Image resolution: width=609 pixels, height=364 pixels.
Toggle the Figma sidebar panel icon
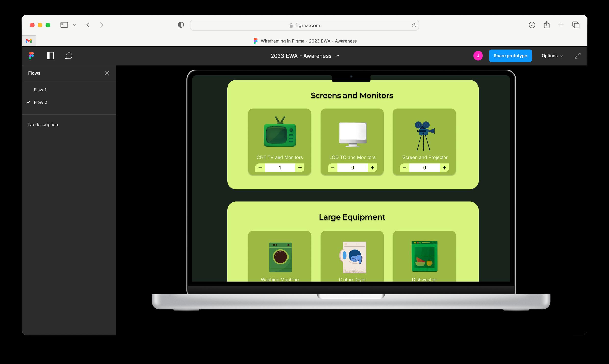tap(50, 56)
